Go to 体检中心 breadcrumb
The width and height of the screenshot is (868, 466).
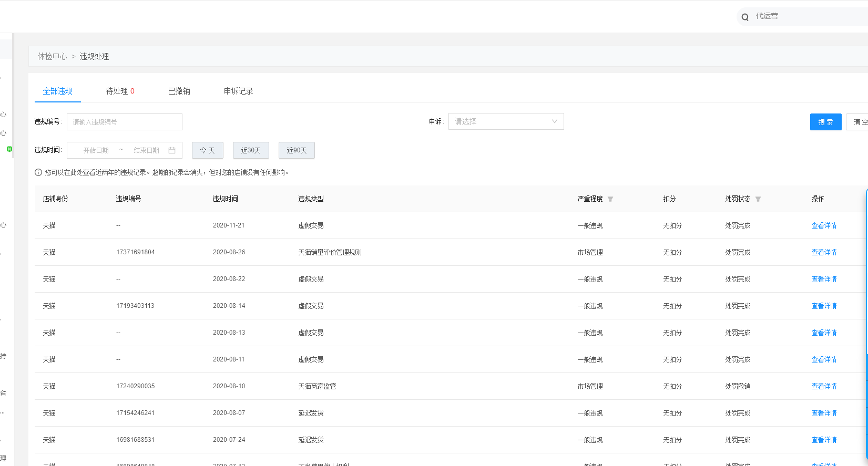(x=52, y=56)
